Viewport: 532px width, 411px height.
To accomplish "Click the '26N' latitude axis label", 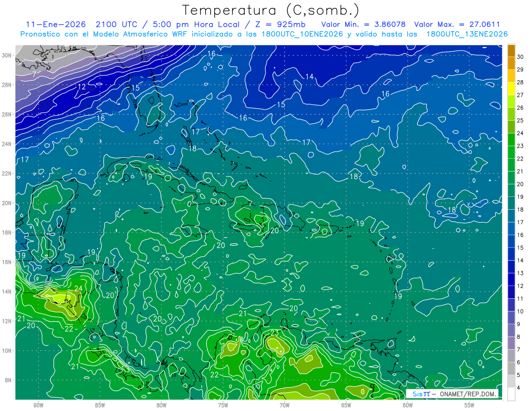I will pos(8,114).
